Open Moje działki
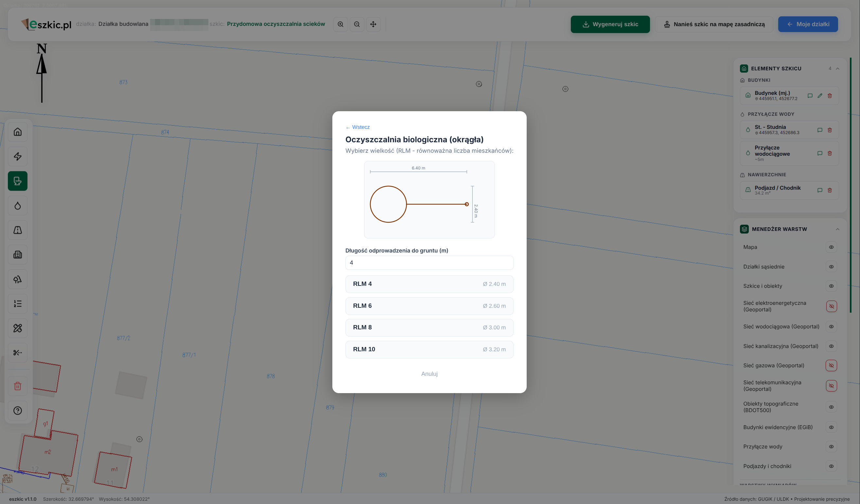 [x=808, y=24]
